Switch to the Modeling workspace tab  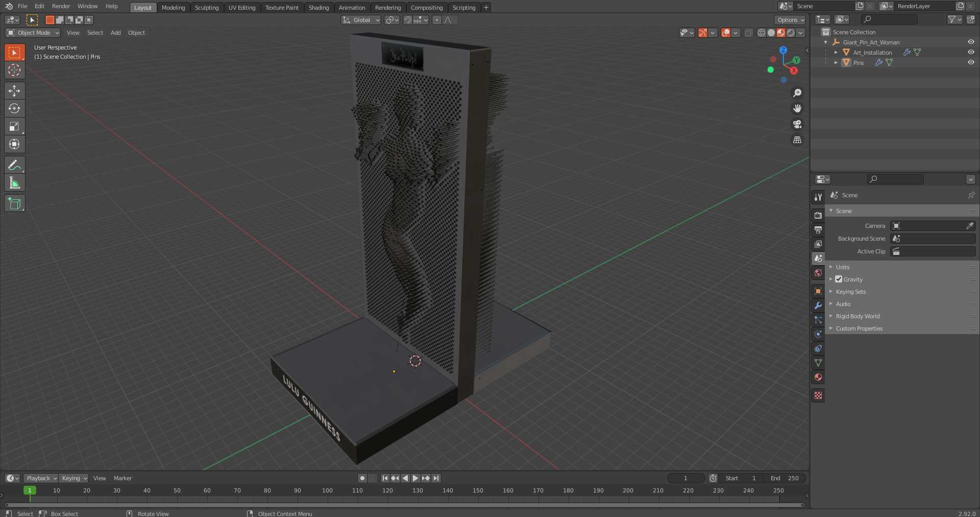[x=173, y=8]
